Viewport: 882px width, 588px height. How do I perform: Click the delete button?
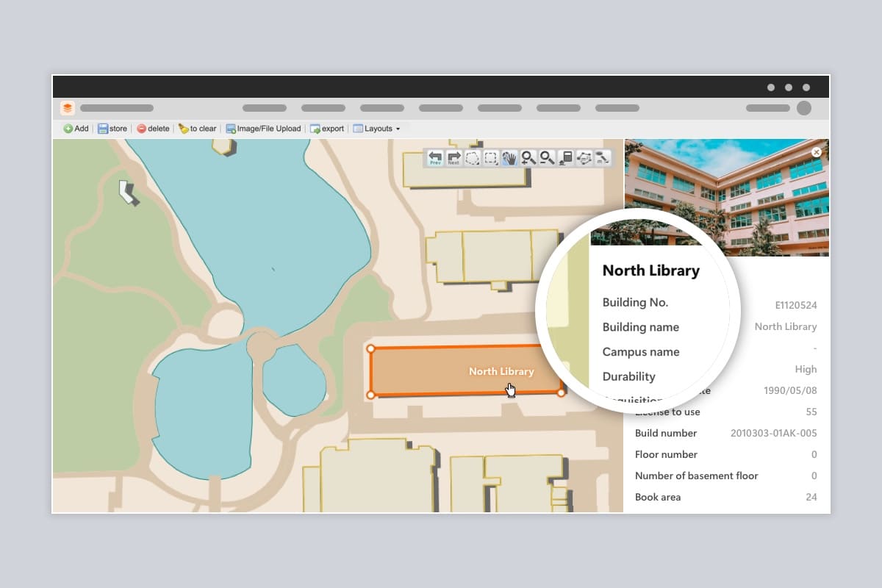[x=153, y=129]
